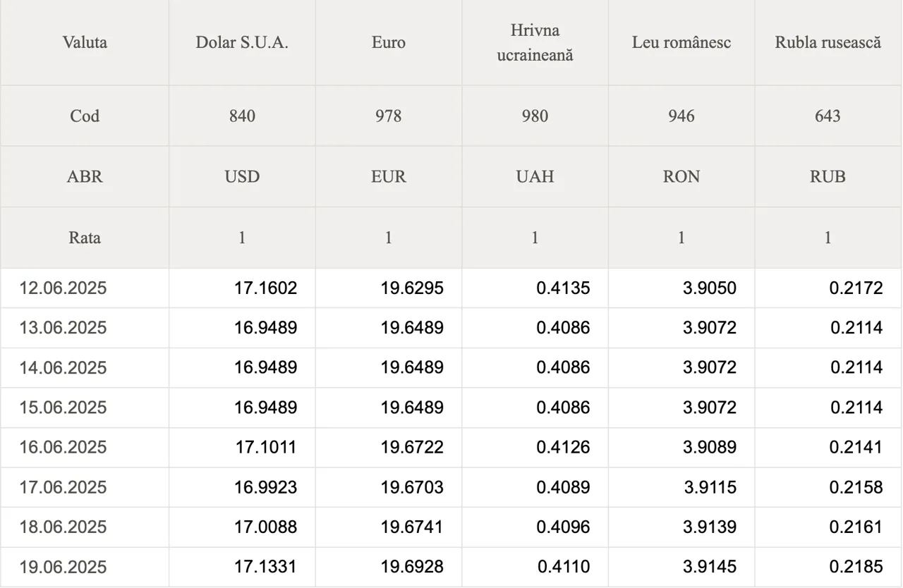
Task: Click the Valuta header cell
Action: click(x=85, y=42)
